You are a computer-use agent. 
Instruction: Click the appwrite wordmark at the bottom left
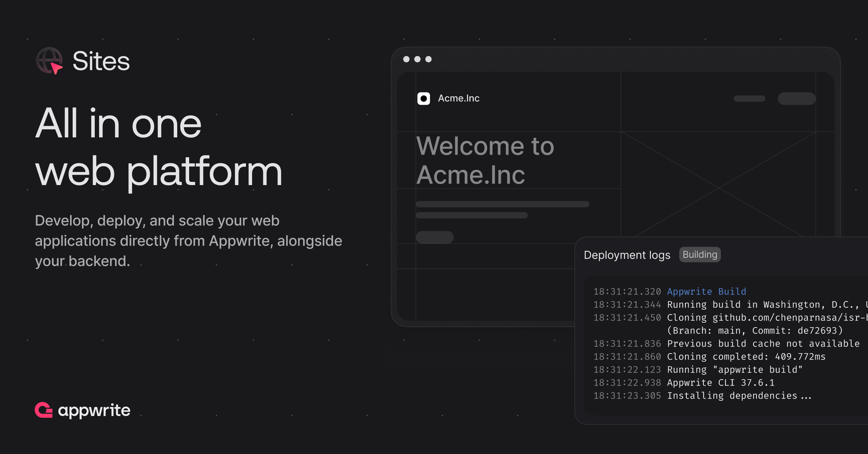click(x=94, y=410)
